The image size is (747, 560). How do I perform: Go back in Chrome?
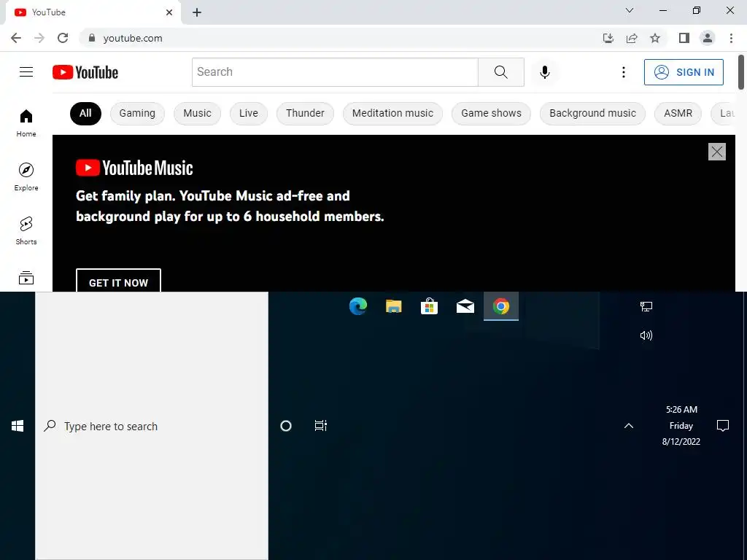(16, 38)
